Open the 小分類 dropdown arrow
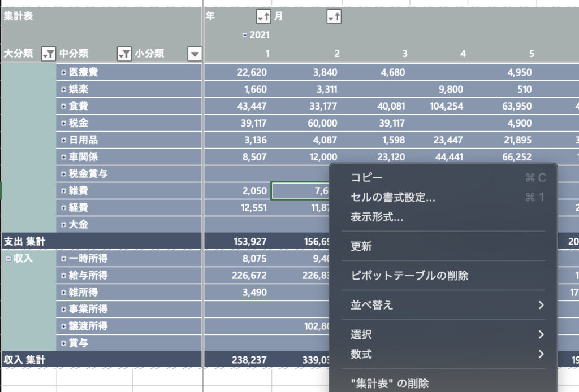 click(194, 54)
